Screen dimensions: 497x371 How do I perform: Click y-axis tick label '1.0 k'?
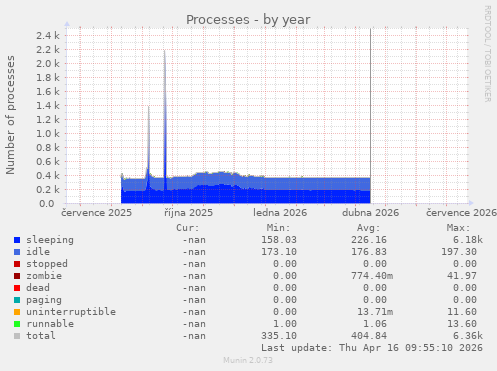coord(48,134)
